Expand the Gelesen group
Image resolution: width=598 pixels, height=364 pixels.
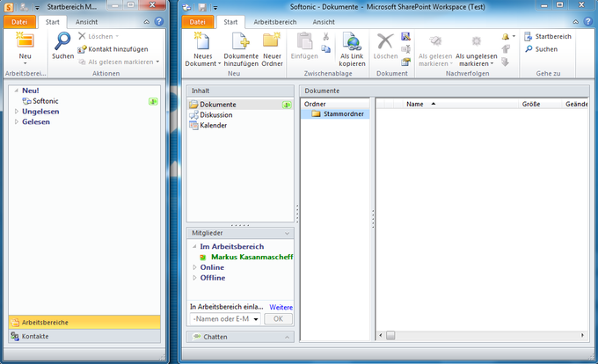pos(17,121)
